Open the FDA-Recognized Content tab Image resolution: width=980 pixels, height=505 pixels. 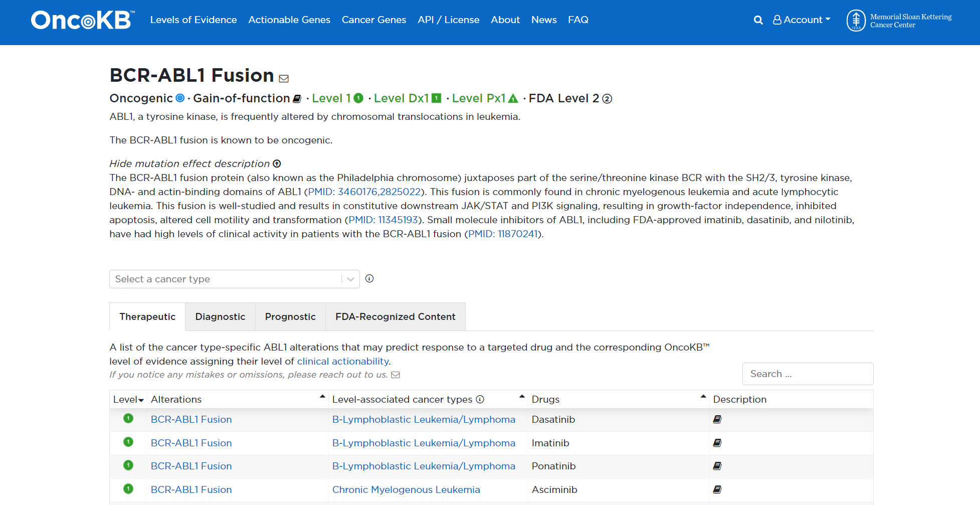point(396,316)
